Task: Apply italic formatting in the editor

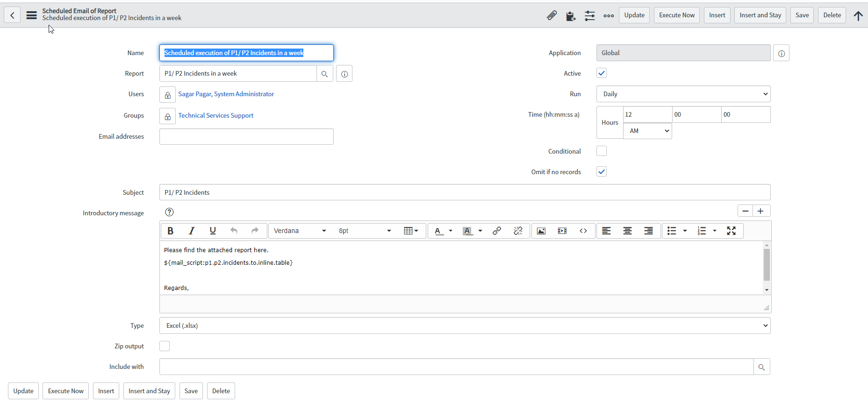Action: point(192,231)
